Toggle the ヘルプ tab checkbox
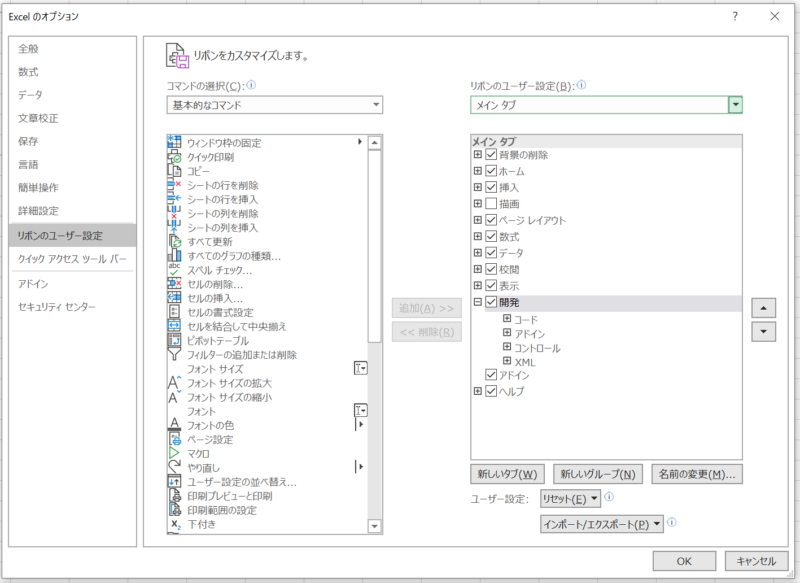800x583 pixels. pos(491,391)
